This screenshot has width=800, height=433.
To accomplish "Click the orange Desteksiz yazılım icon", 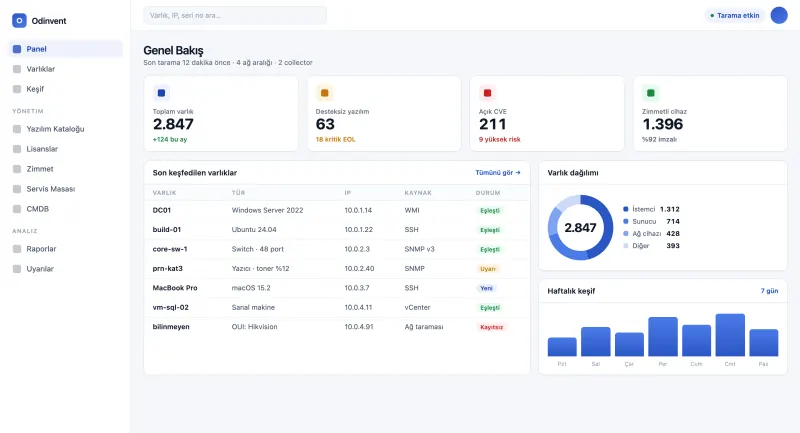I will pyautogui.click(x=324, y=93).
